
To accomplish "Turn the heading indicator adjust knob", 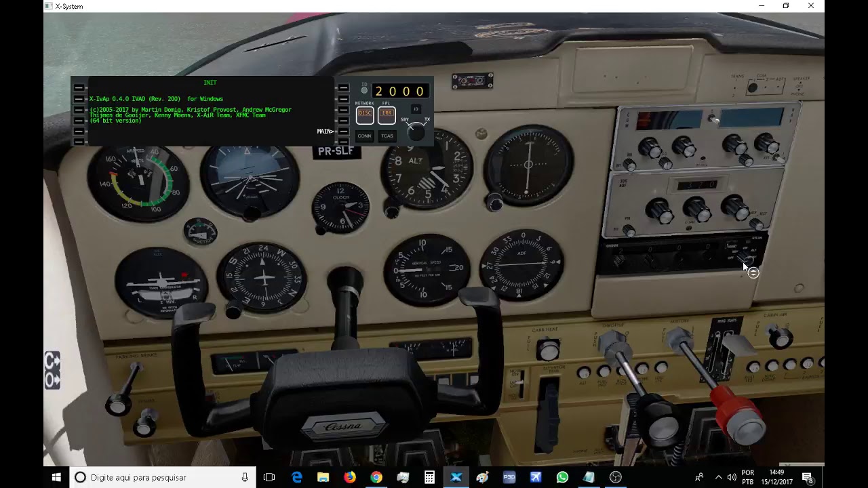I will (x=234, y=310).
